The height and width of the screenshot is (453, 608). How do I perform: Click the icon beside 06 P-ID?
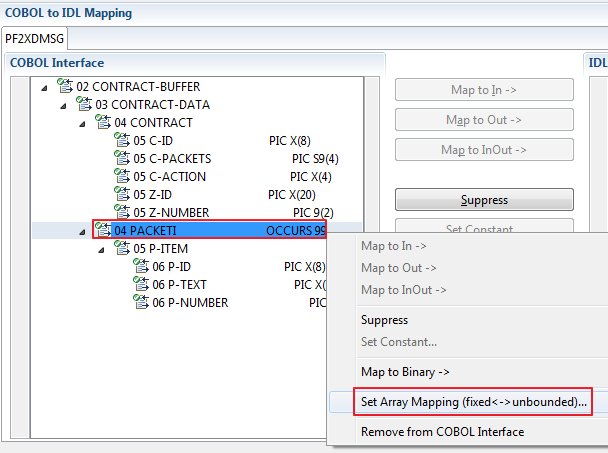click(141, 266)
